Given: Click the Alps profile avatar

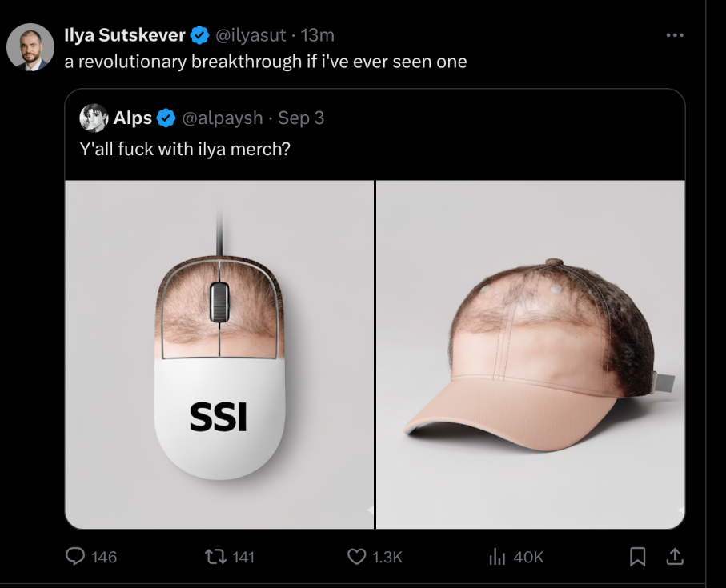Looking at the screenshot, I should pos(94,118).
